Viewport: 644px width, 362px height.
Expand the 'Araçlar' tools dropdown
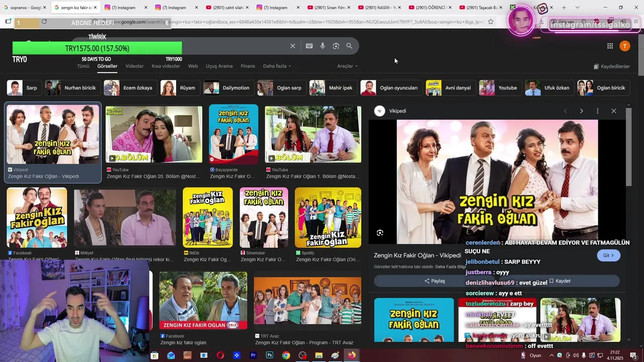348,66
